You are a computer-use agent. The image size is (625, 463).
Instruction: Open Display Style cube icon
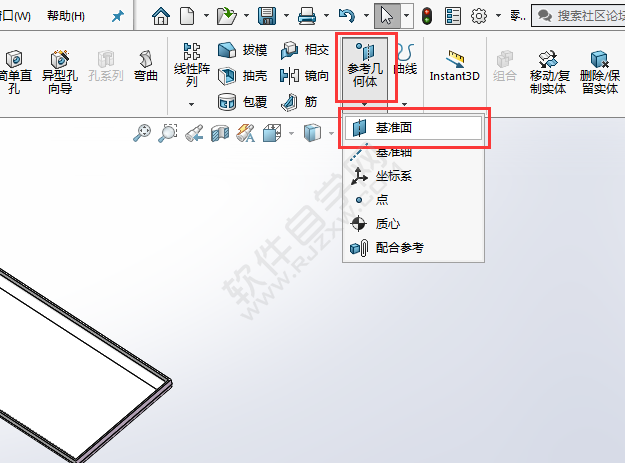click(312, 133)
